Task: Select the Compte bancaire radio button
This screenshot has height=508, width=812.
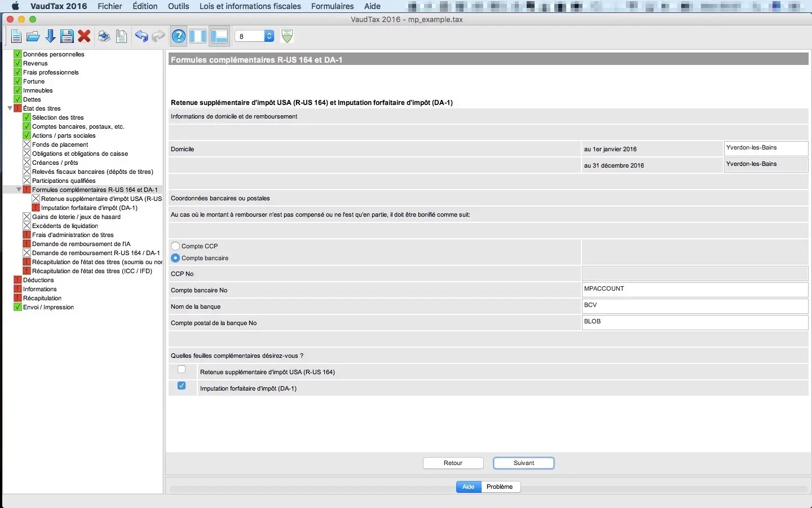Action: click(x=175, y=258)
